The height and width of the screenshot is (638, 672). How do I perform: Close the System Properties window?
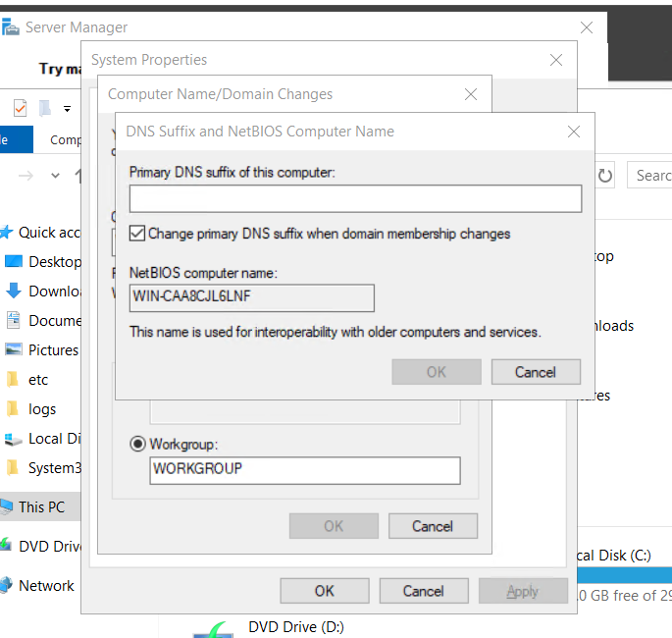click(556, 60)
